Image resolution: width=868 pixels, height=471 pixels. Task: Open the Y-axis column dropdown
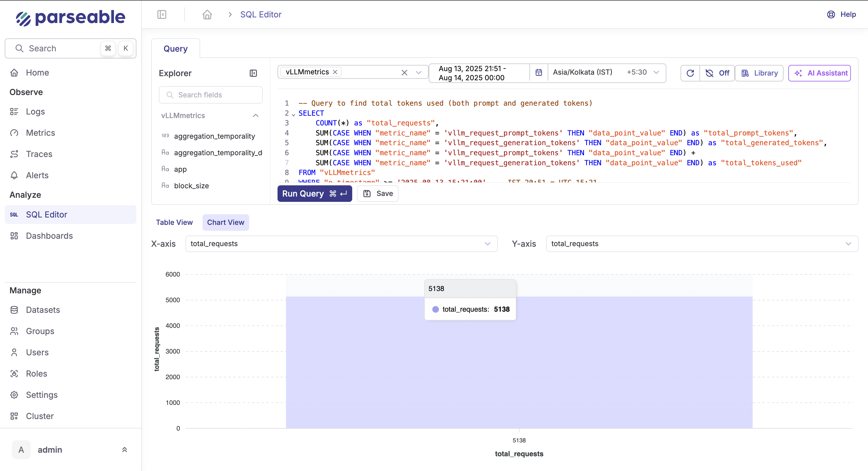click(702, 244)
